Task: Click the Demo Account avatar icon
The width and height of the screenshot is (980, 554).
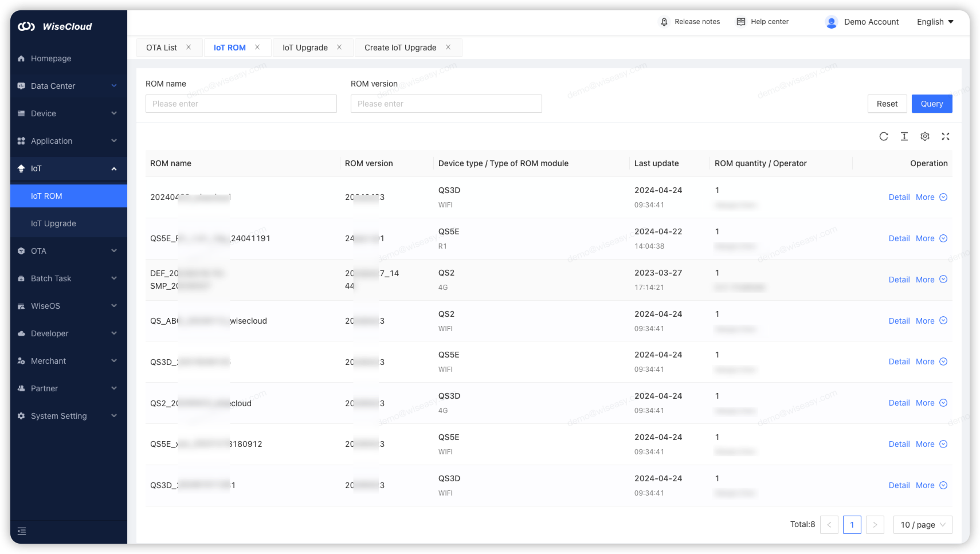Action: pos(831,22)
